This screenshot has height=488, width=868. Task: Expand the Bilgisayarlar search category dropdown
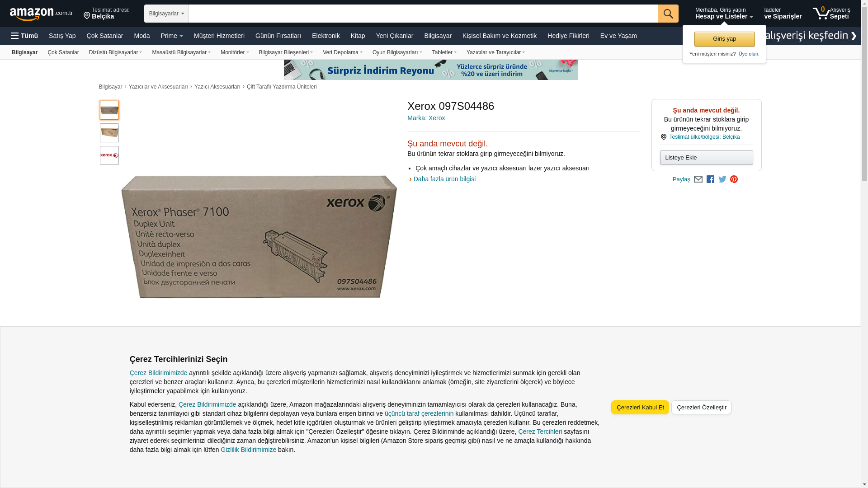click(166, 14)
